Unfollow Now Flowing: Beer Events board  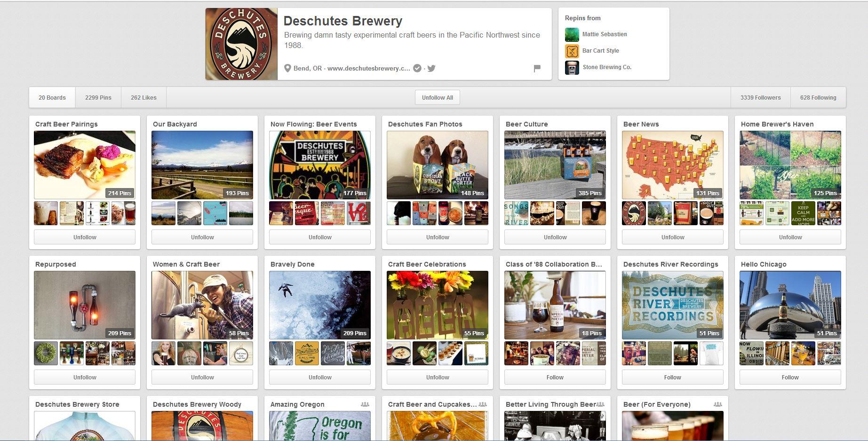point(320,237)
